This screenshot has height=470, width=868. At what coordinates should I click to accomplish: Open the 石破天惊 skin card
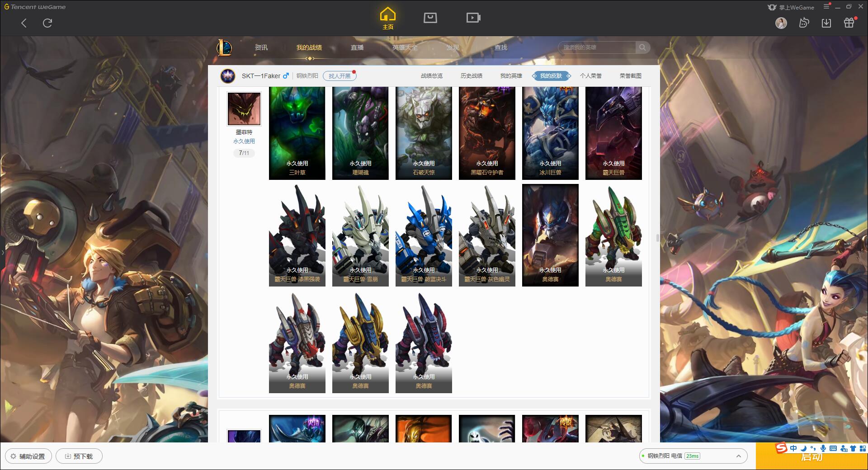pyautogui.click(x=424, y=133)
